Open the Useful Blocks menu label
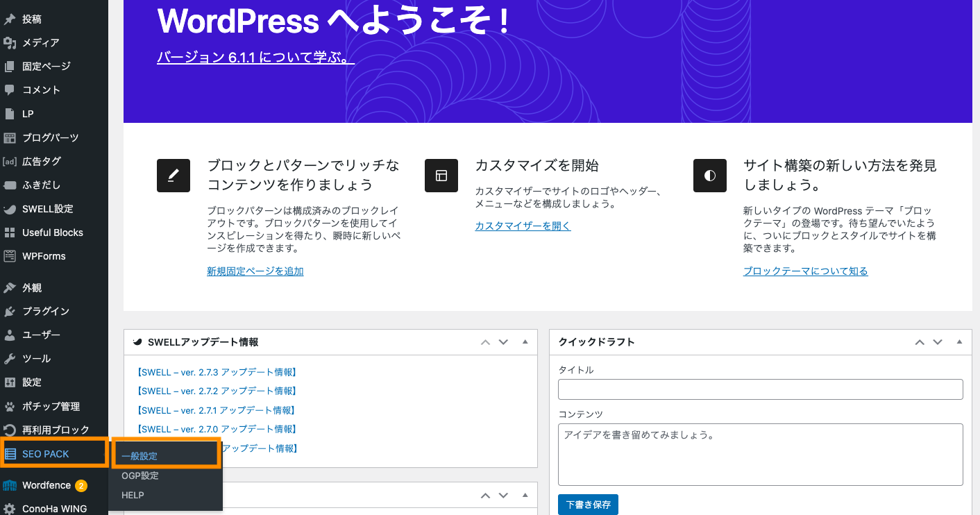Screen dimensions: 980x515 point(53,233)
